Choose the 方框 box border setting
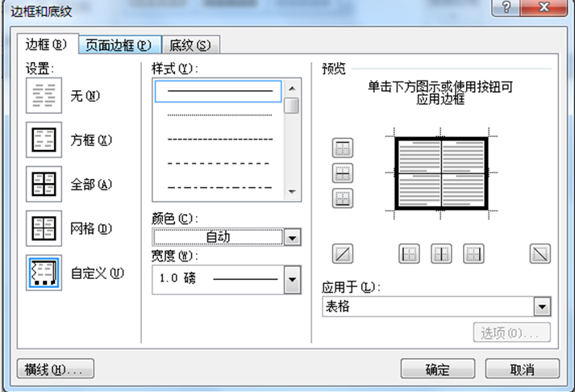Viewport: 575px width, 392px height. point(44,141)
